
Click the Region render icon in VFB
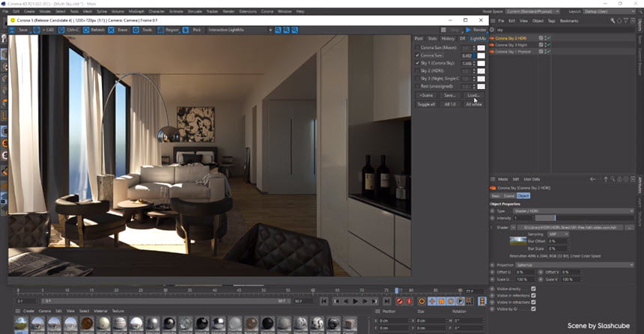160,30
